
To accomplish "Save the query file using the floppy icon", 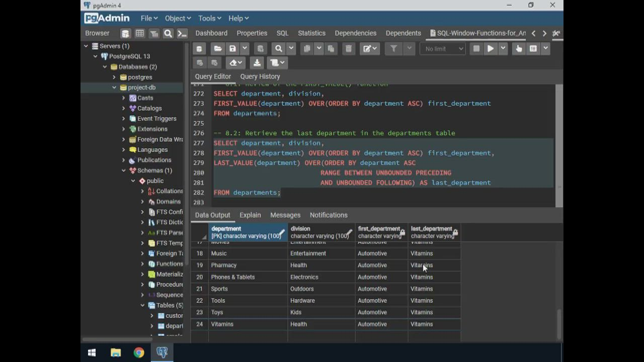I will pos(232,49).
